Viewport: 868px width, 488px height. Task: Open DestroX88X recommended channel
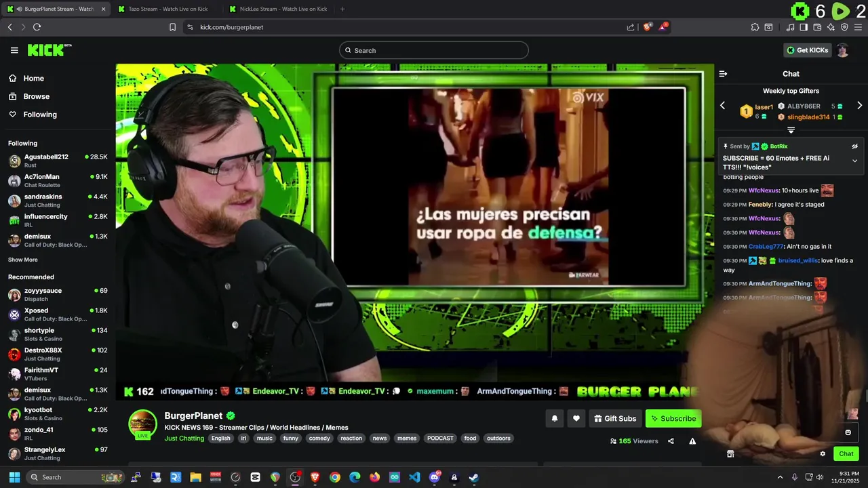coord(58,354)
